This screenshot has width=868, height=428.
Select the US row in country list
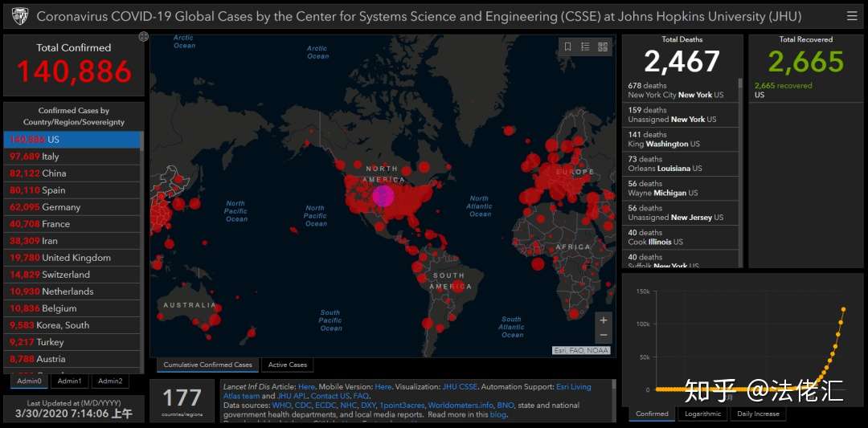coord(72,140)
